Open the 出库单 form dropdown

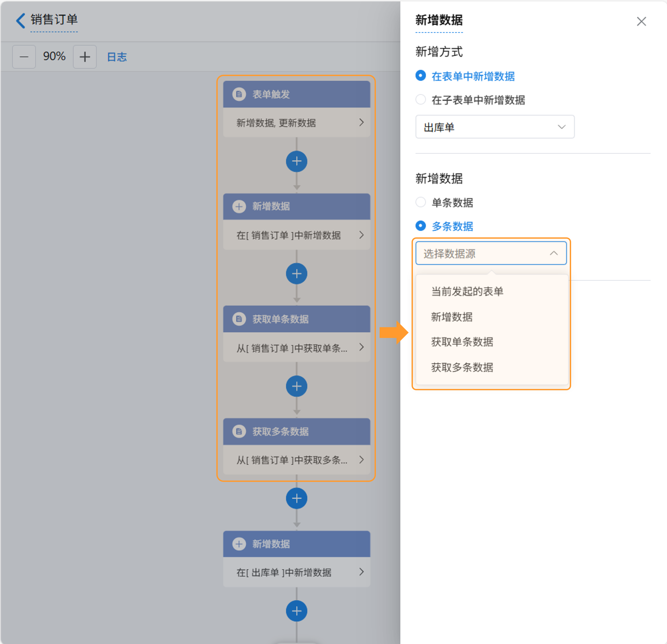click(495, 127)
